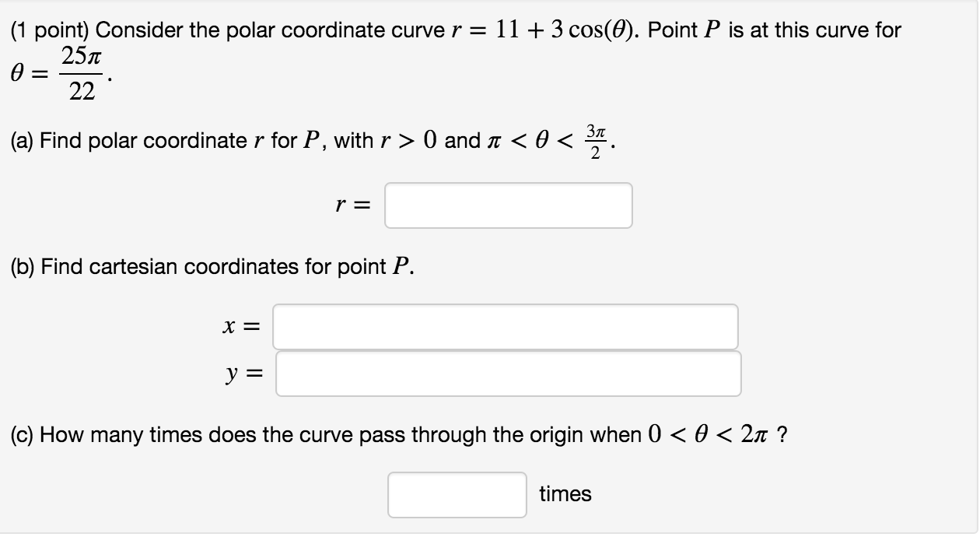Image resolution: width=980 pixels, height=537 pixels.
Task: Place cursor in the x = input field
Action: point(506,327)
